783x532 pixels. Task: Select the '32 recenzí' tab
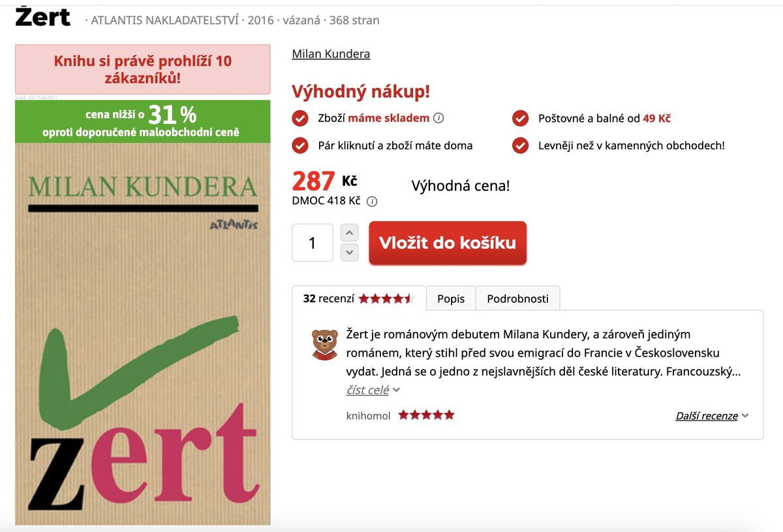coord(359,298)
